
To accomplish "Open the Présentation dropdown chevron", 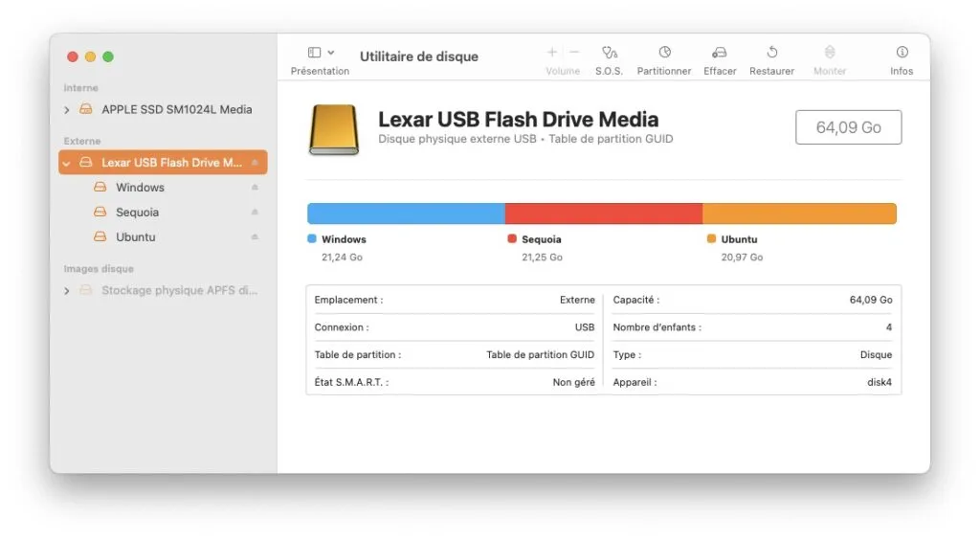I will point(331,53).
